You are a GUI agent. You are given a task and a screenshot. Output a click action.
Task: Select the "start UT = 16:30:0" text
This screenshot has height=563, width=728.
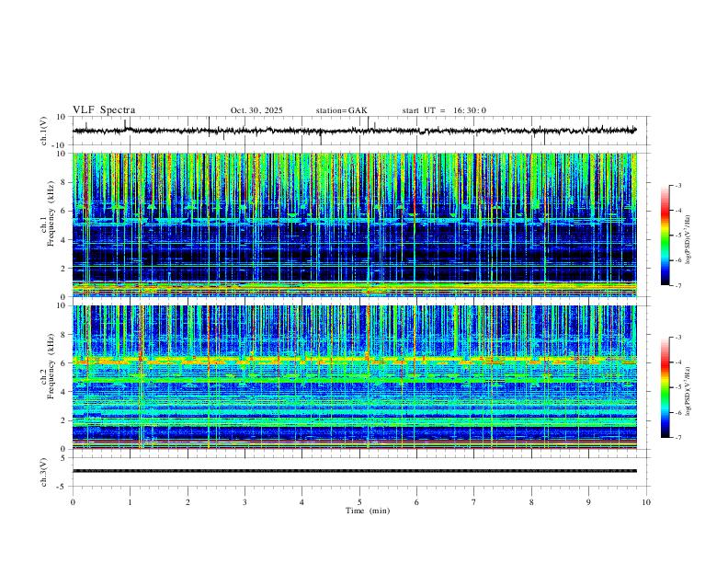coord(444,110)
